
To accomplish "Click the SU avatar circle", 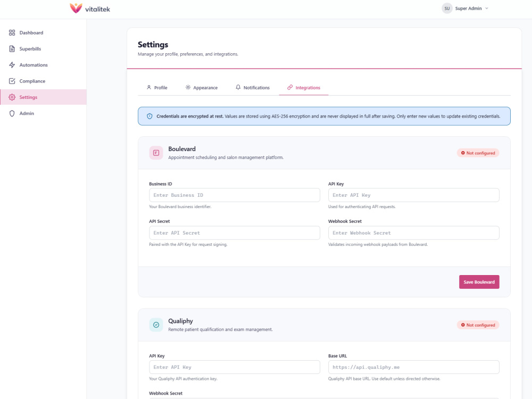I will point(447,9).
